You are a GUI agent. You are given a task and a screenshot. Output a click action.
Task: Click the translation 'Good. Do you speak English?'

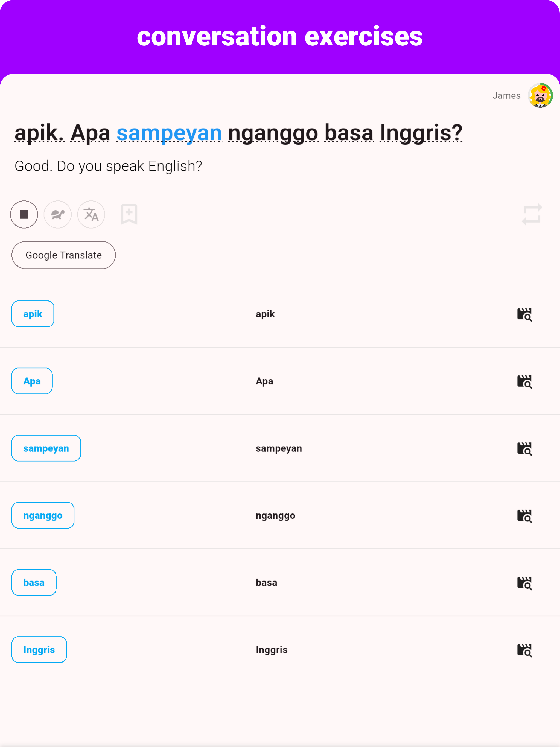[x=109, y=166]
